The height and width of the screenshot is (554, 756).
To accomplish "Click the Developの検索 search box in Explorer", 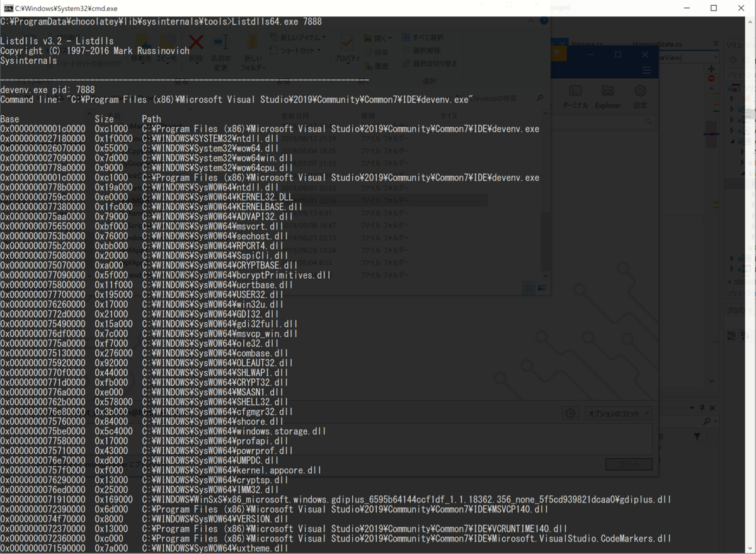I will tap(505, 98).
